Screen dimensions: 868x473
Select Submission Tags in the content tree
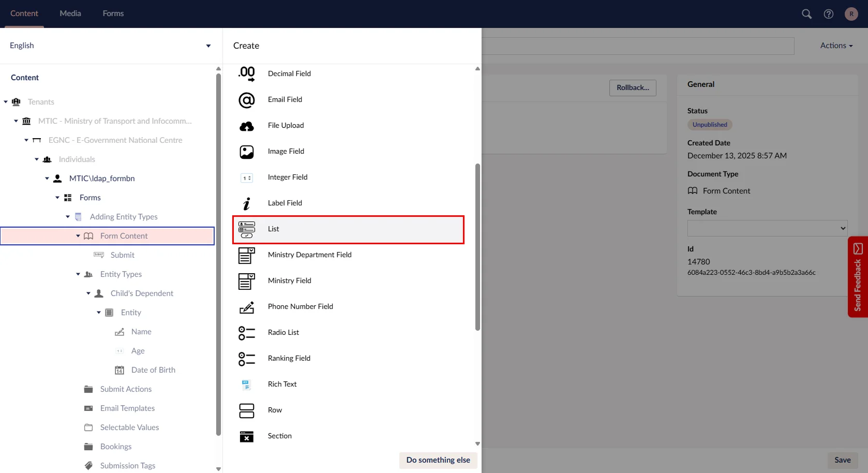(x=128, y=466)
